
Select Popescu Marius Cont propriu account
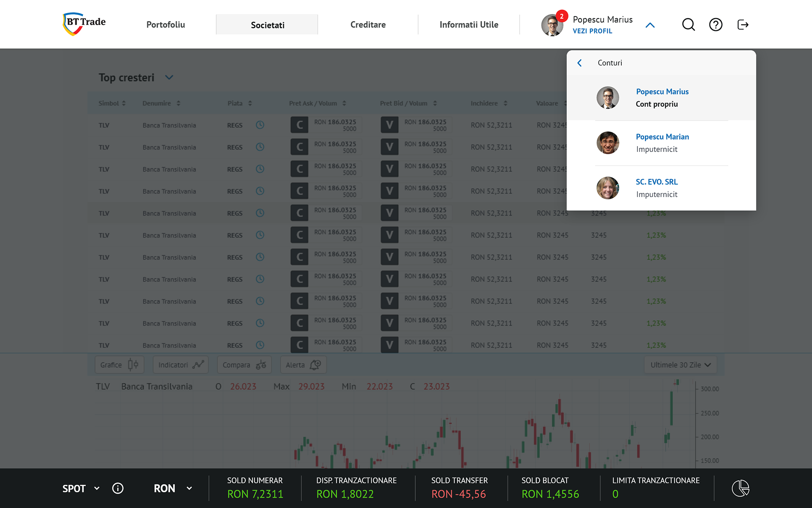(661, 98)
